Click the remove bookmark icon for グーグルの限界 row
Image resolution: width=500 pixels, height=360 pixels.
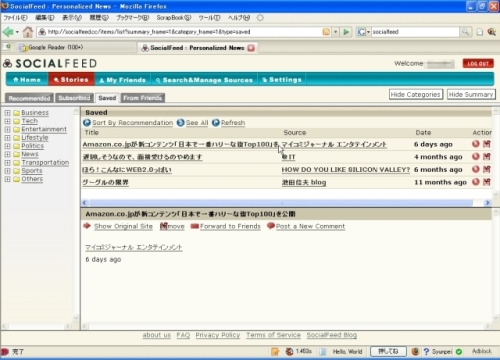click(x=486, y=182)
